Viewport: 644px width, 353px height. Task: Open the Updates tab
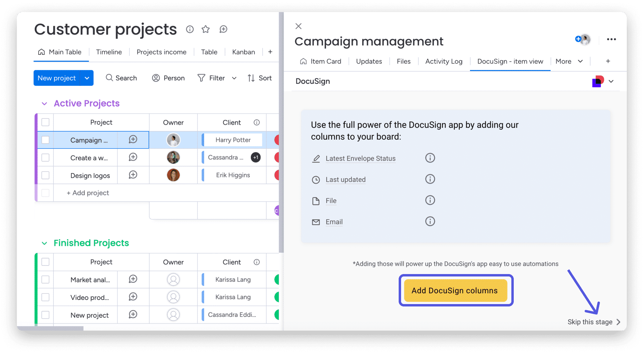[369, 61]
